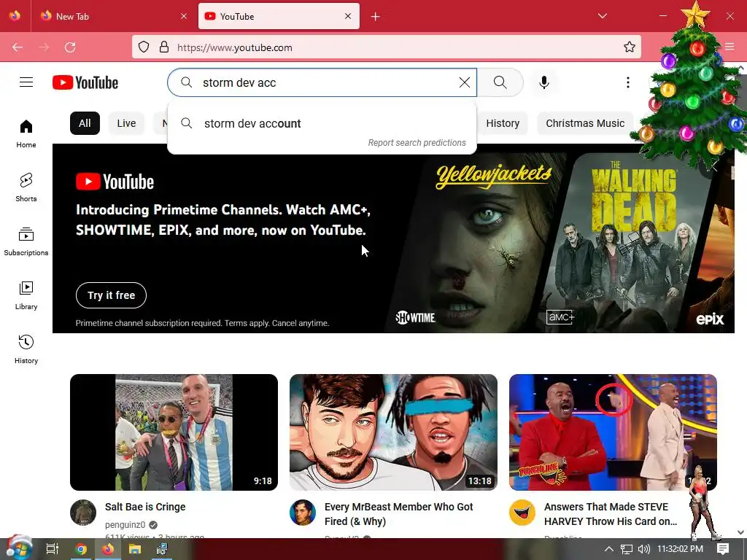Click the volume icon in system tray
Image resolution: width=747 pixels, height=560 pixels.
click(643, 549)
